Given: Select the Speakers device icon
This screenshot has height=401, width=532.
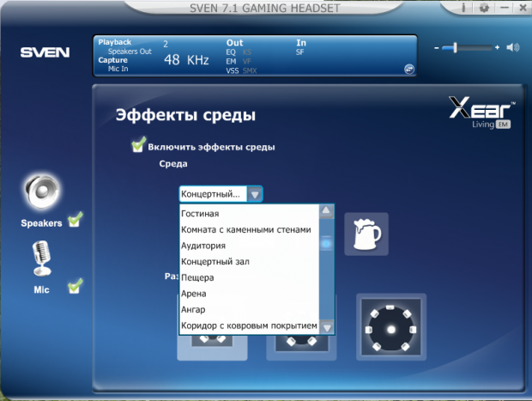Looking at the screenshot, I should 42,191.
